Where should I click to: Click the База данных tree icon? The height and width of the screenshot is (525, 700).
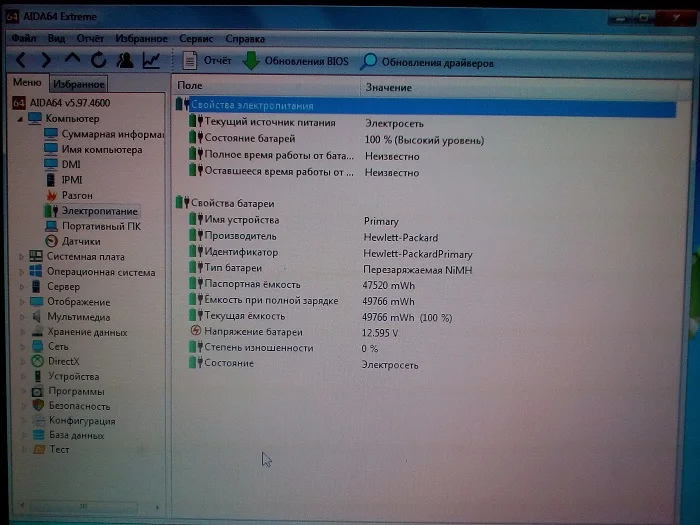tap(39, 435)
